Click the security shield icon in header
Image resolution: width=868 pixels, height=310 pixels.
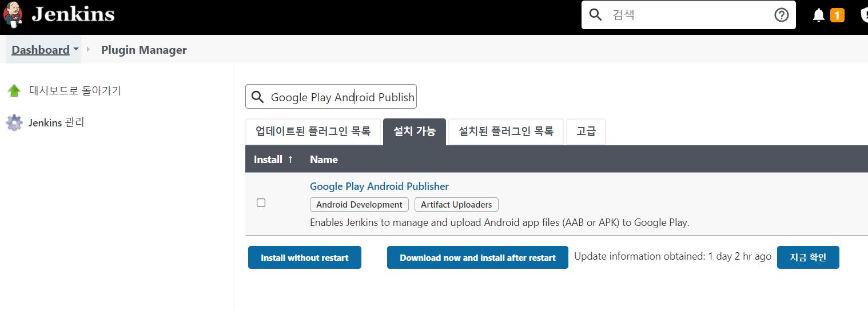pyautogui.click(x=865, y=15)
